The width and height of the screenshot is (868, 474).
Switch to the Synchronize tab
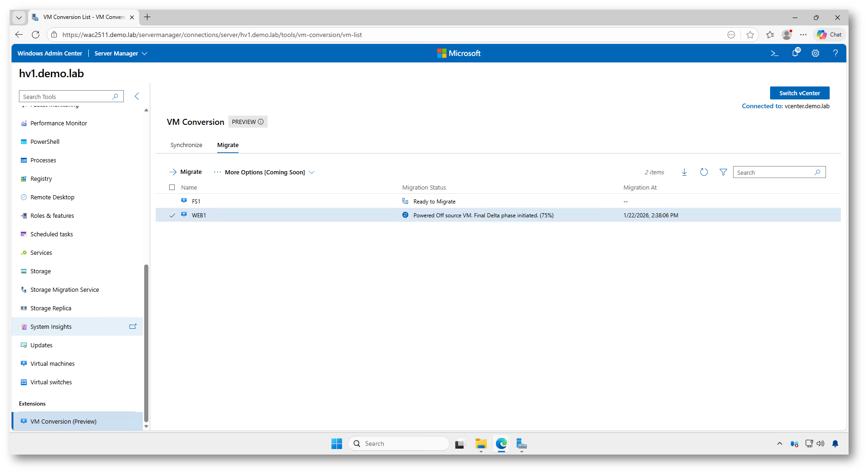186,145
